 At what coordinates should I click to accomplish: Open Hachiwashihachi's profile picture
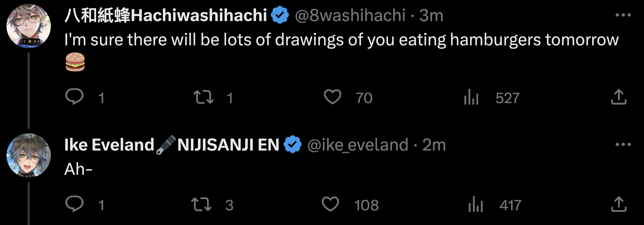point(28,26)
